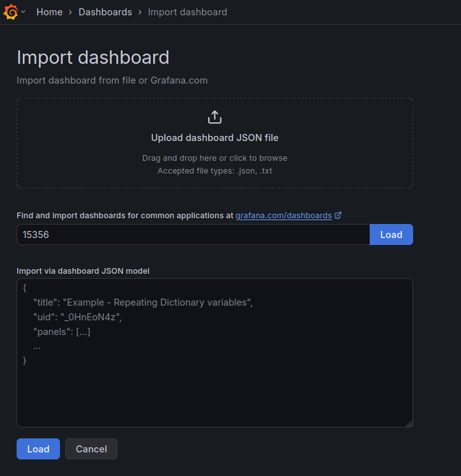461x476 pixels.
Task: Click the Upload dashboard JSON file text
Action: [215, 138]
